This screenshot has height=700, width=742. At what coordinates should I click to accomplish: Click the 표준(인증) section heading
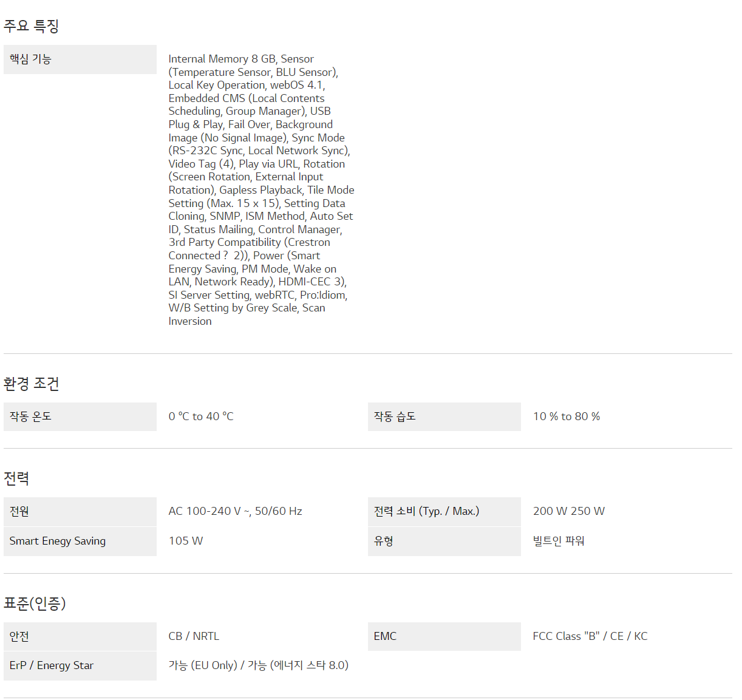tap(35, 603)
